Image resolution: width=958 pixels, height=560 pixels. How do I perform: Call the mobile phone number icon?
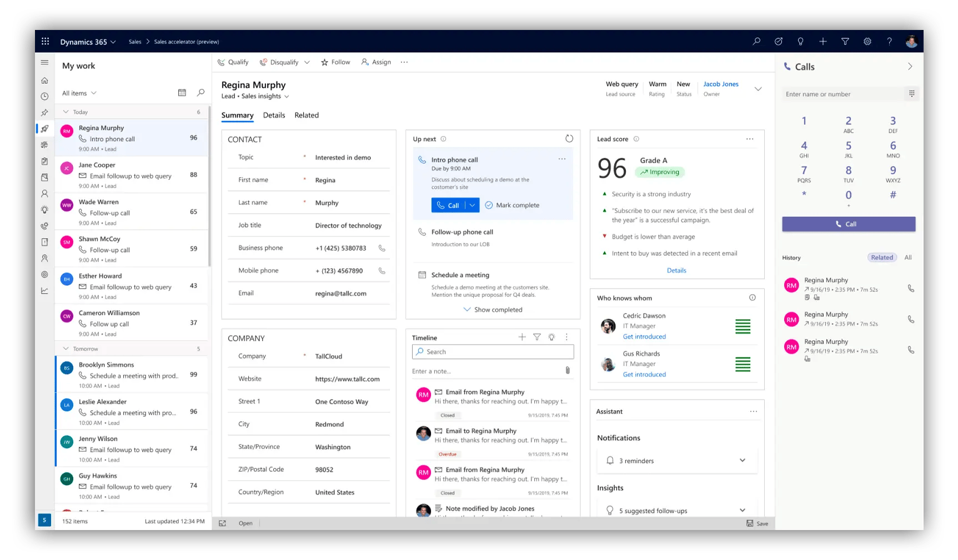382,271
